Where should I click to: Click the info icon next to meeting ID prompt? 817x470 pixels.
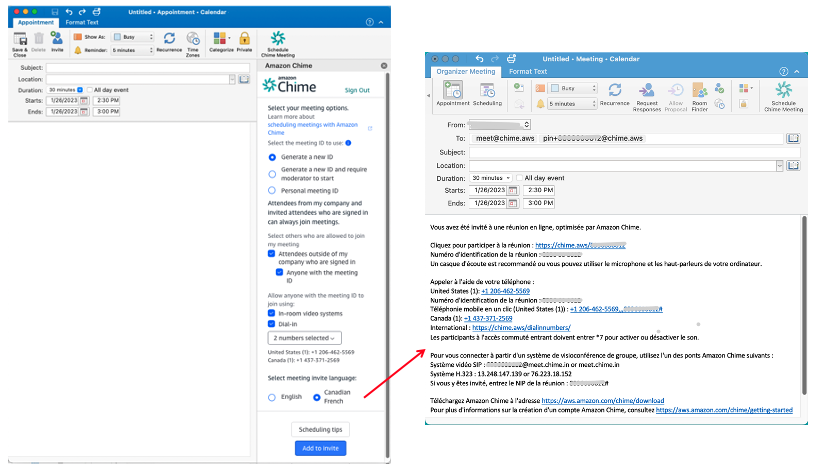(x=348, y=143)
